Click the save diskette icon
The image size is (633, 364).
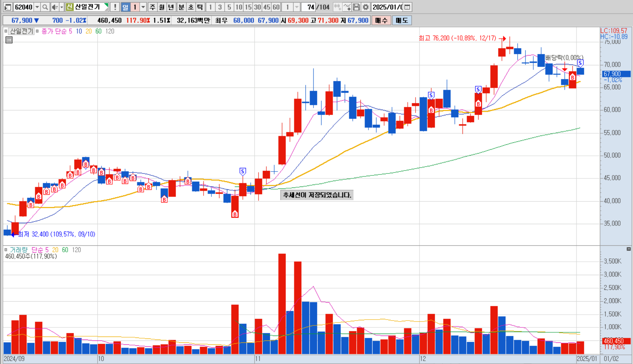(x=357, y=7)
